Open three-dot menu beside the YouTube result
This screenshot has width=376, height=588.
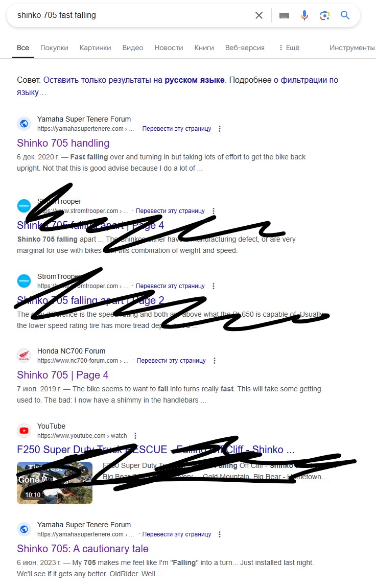pyautogui.click(x=135, y=436)
